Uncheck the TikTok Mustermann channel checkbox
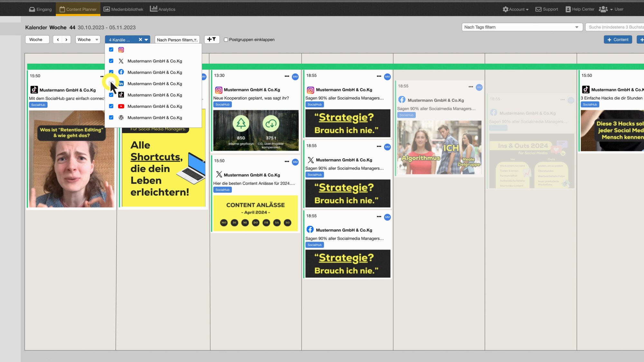This screenshot has height=362, width=644. pos(111,95)
